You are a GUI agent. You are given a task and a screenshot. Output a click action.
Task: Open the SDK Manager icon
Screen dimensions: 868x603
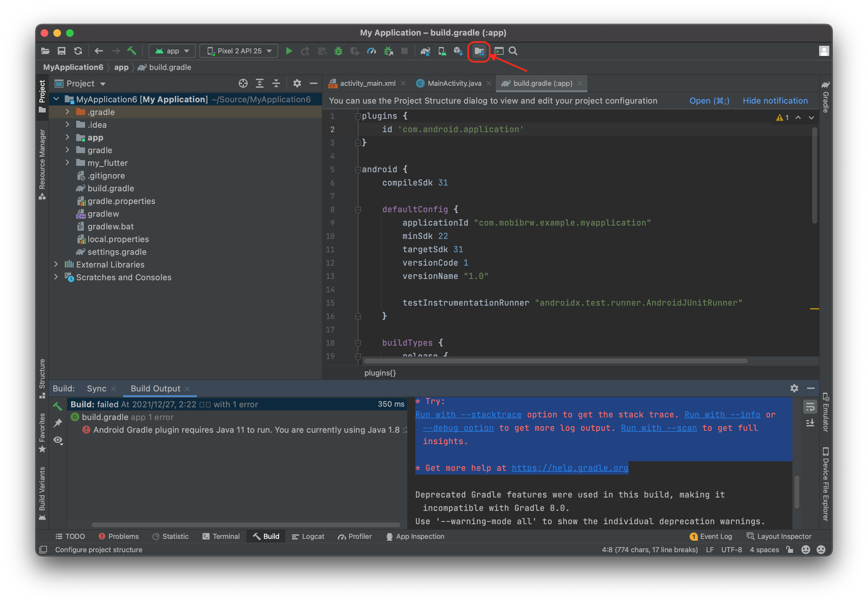458,51
